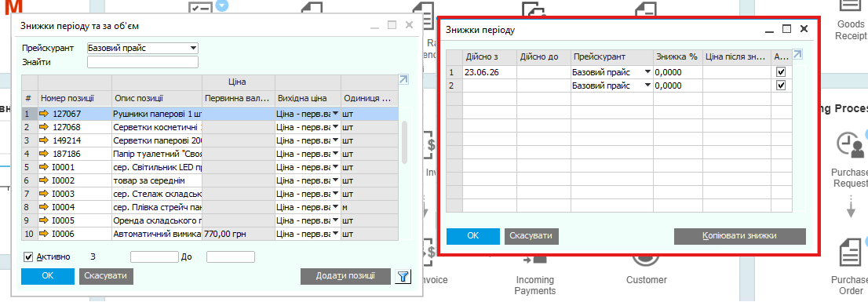Open link arrow for item I0004
This screenshot has width=868, height=302.
[45, 207]
